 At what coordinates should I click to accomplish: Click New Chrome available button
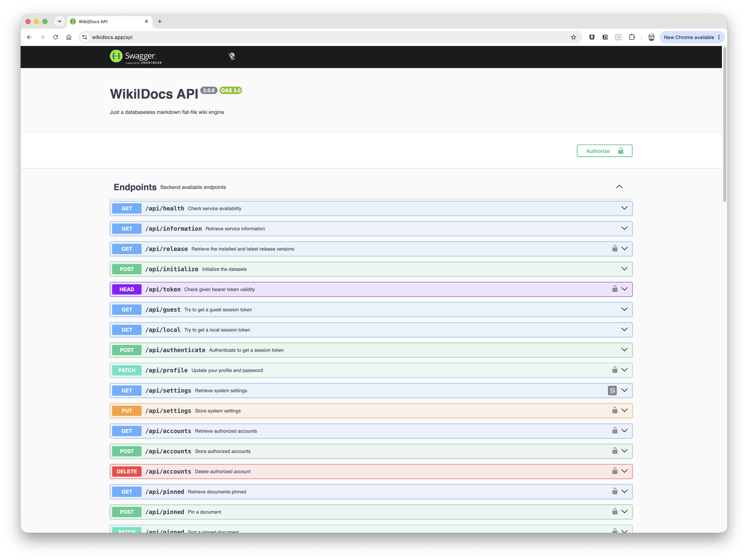click(x=691, y=37)
